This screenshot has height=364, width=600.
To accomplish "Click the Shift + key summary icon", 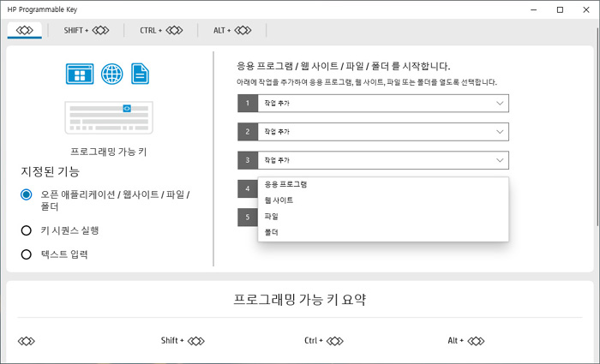I will tap(183, 341).
